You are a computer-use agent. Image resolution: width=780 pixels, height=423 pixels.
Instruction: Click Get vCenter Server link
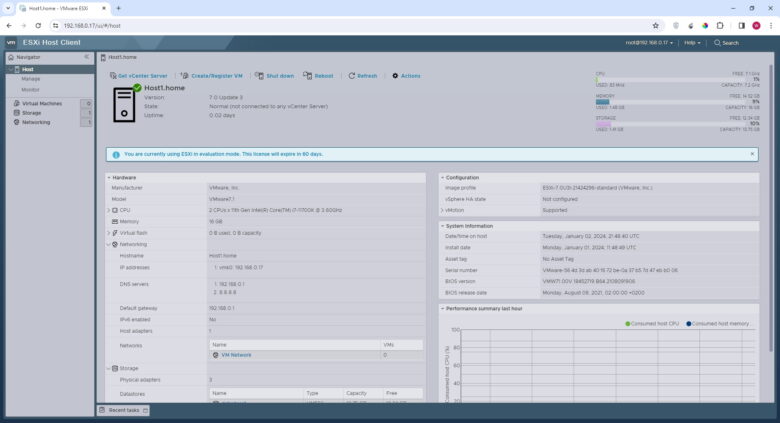[143, 76]
